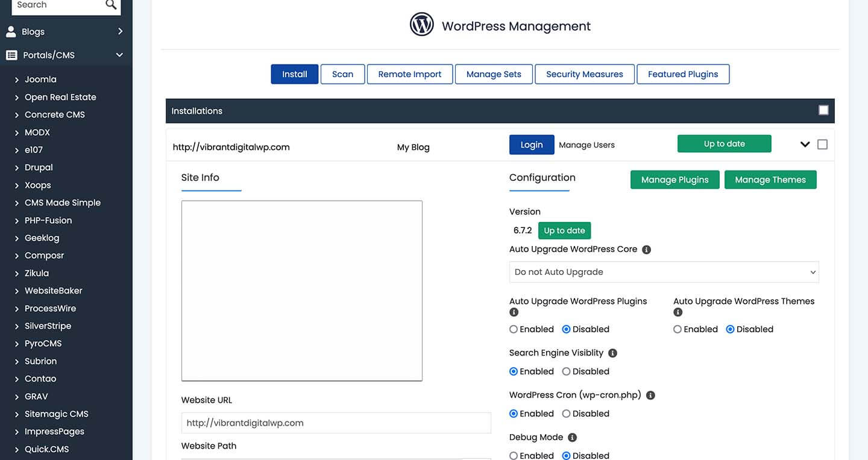This screenshot has width=868, height=460.
Task: Click the site preview thumbnail box
Action: click(x=301, y=291)
